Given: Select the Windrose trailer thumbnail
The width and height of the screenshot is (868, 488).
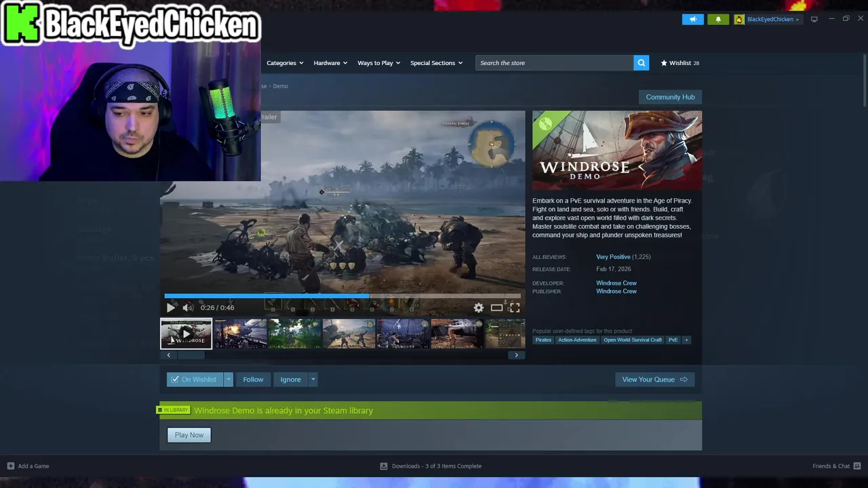Looking at the screenshot, I should 186,333.
